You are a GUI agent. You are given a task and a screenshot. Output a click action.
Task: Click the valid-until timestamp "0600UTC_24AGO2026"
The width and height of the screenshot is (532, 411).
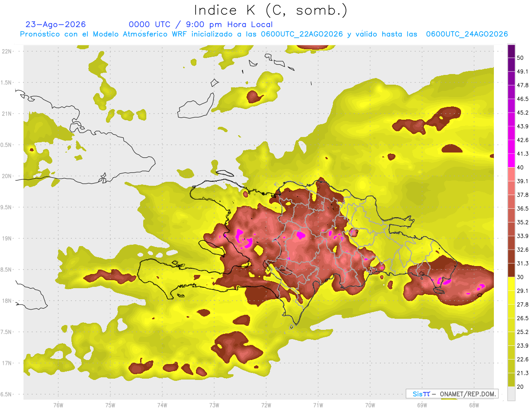467,34
